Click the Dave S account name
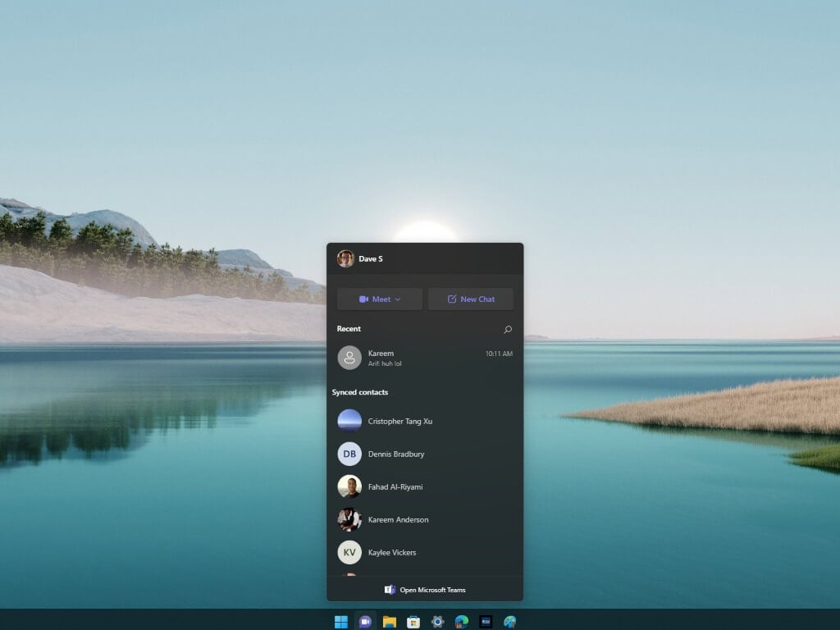Screen dimensions: 840x630 click(x=371, y=258)
